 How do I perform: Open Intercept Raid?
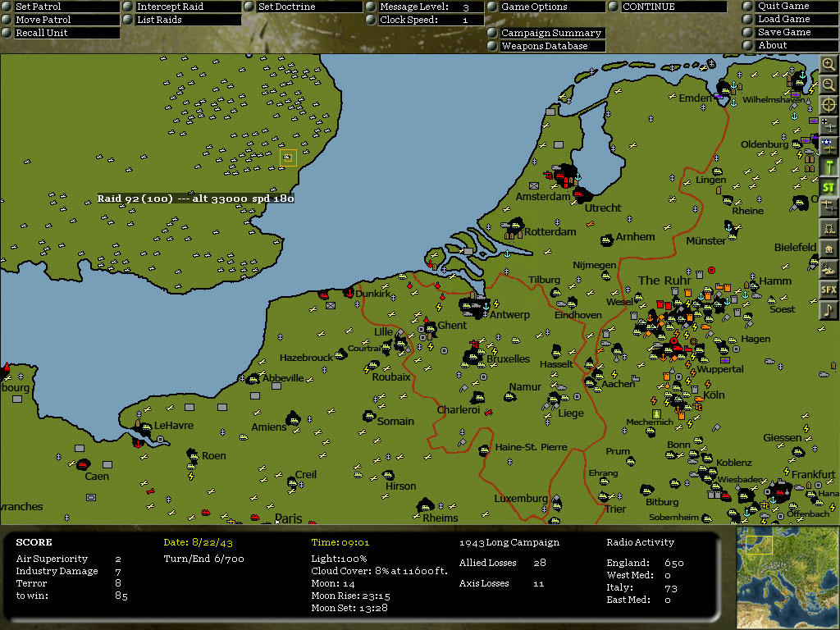coord(181,7)
